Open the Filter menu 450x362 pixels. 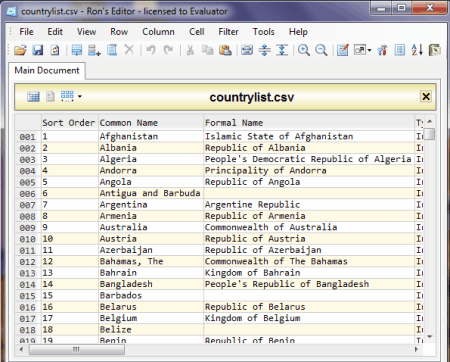pos(228,32)
